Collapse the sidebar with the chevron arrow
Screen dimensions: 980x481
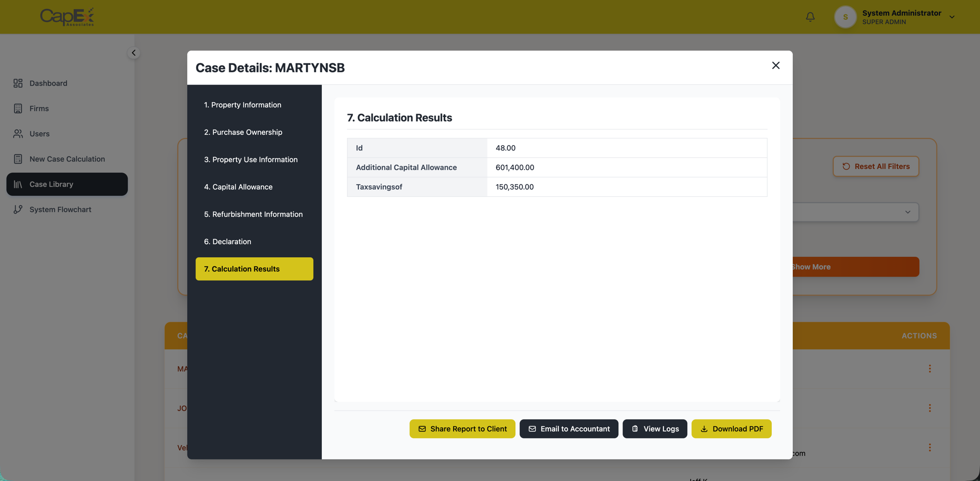coord(134,53)
